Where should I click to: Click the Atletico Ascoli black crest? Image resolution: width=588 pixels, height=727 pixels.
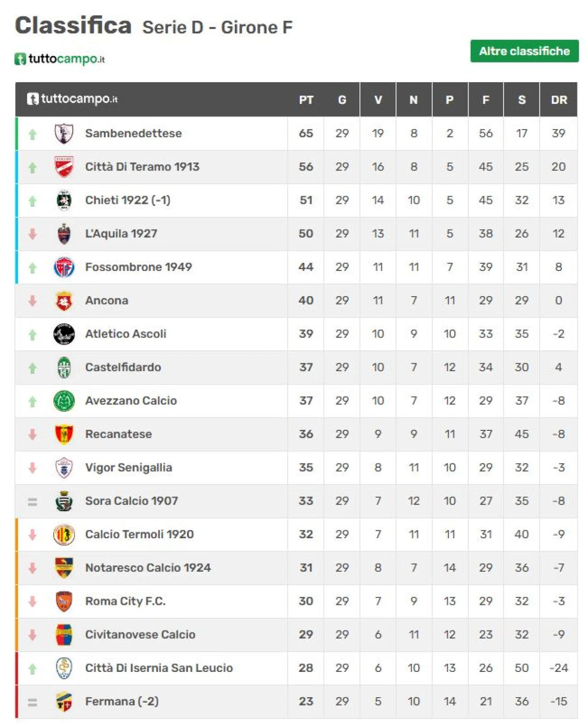click(x=64, y=334)
